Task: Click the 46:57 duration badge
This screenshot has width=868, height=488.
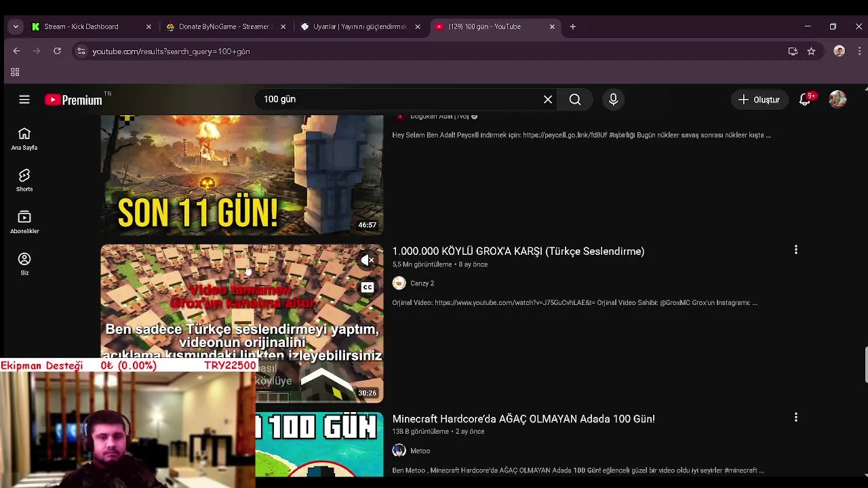Action: pos(367,225)
